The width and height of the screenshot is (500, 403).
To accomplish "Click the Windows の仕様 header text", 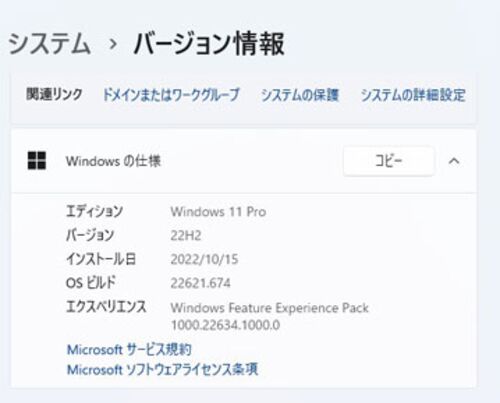I will tap(113, 161).
